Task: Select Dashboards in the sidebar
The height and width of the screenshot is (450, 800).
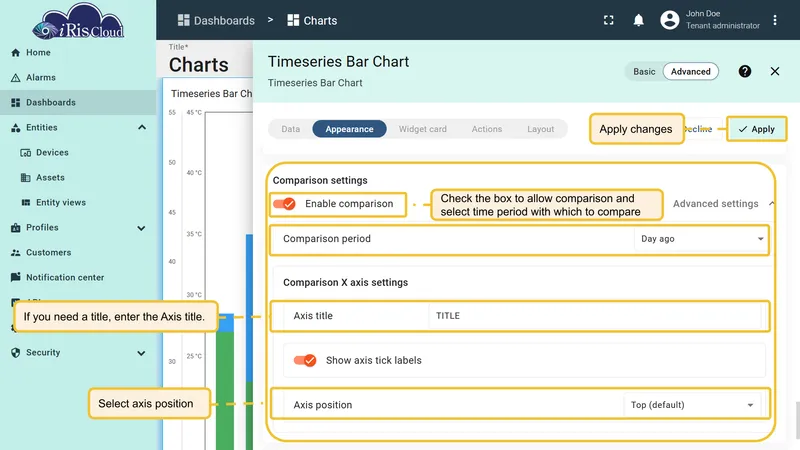Action: [x=78, y=103]
